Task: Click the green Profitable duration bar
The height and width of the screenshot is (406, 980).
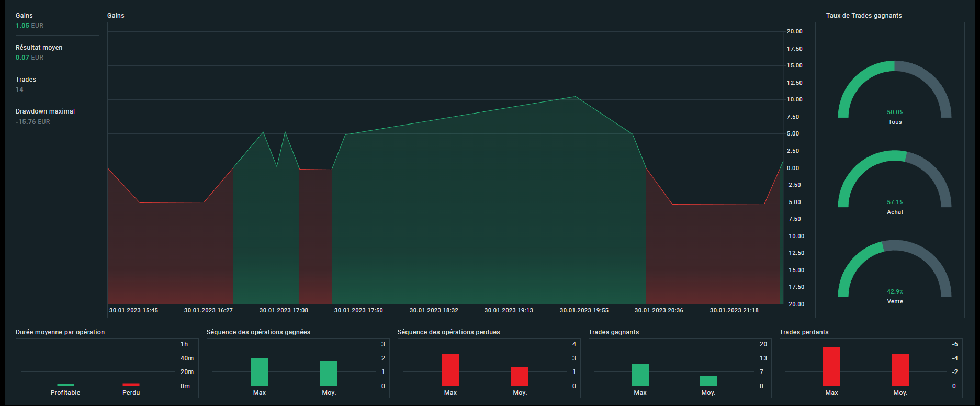Action: (x=65, y=385)
